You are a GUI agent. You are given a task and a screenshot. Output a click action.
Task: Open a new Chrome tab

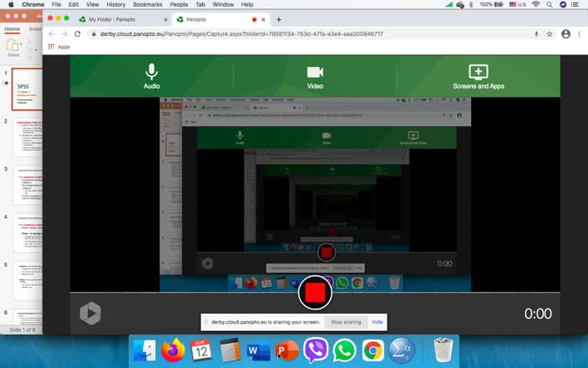pyautogui.click(x=279, y=19)
